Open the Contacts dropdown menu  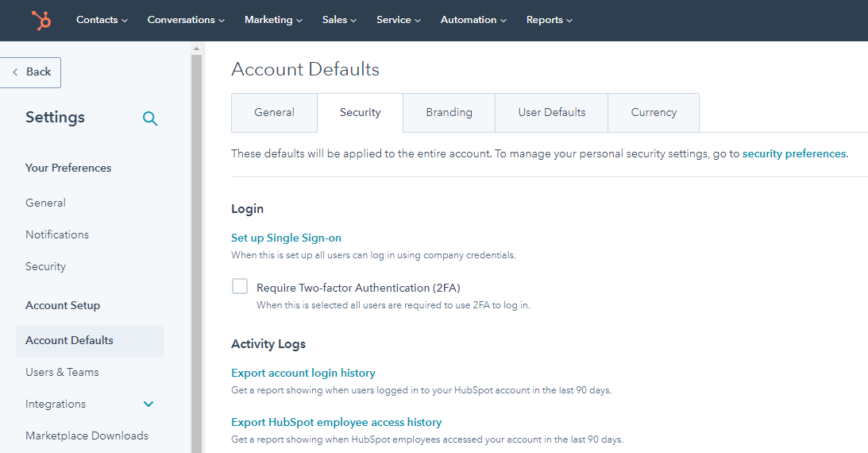(102, 20)
